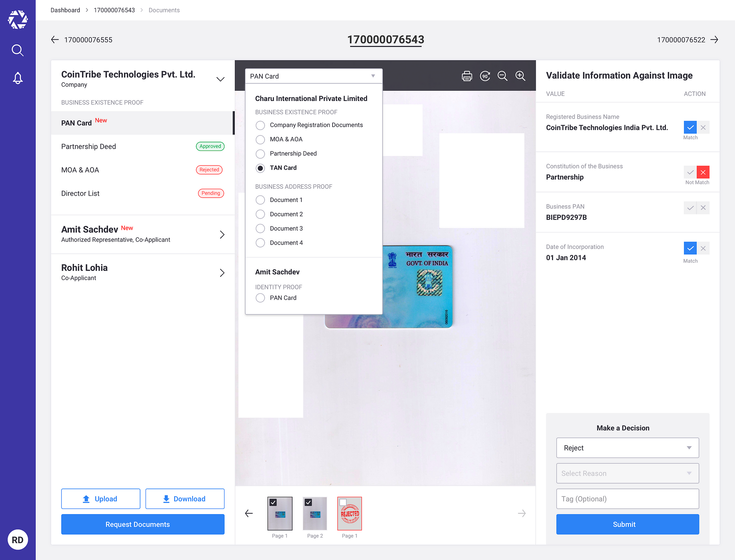Click the Date of Incorporation match check

coord(690,248)
